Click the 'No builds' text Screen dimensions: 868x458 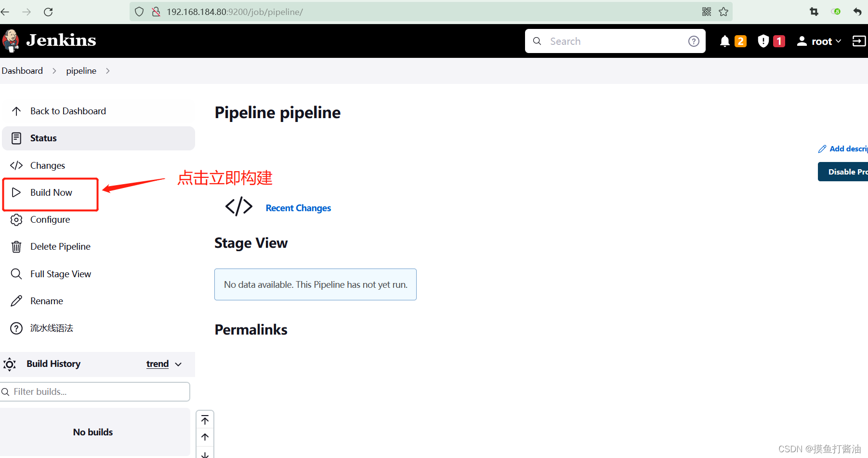pyautogui.click(x=93, y=432)
